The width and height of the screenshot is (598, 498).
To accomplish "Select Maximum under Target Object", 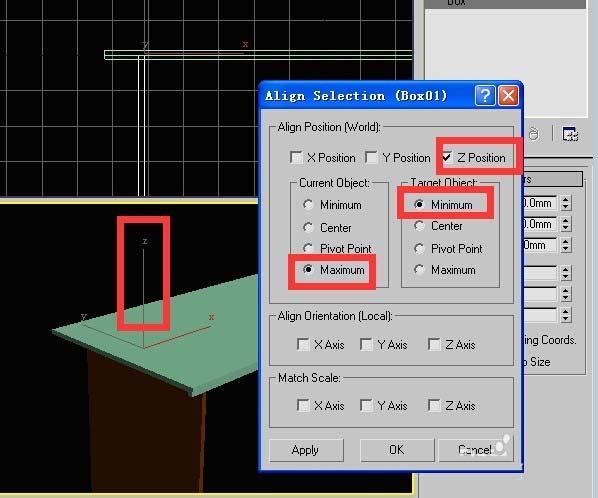I will point(419,270).
